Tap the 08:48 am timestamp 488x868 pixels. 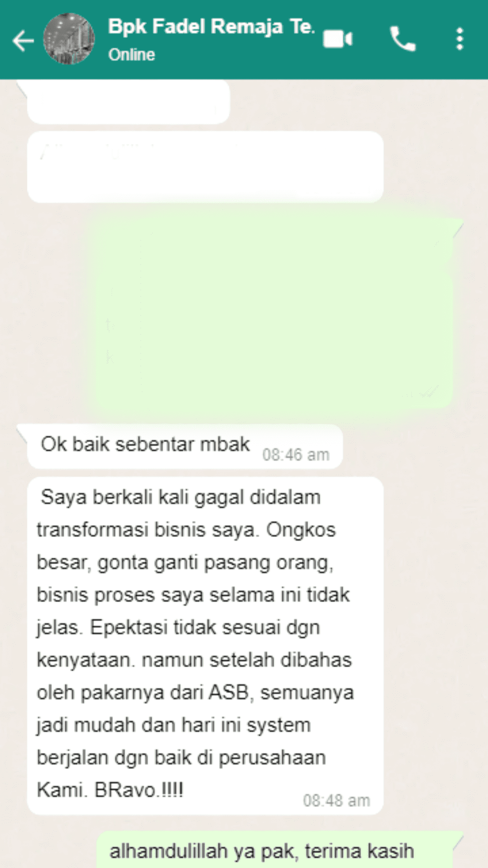pyautogui.click(x=337, y=801)
